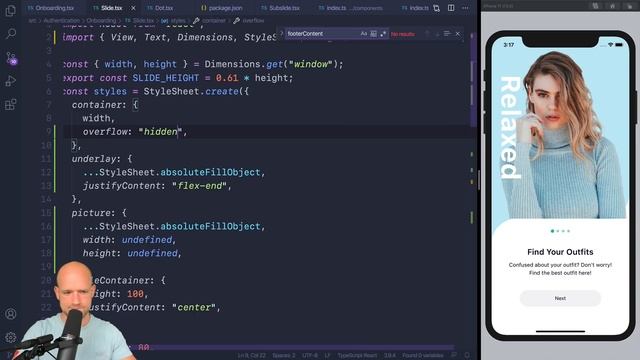Change Spaces indentation in status bar
640x360 pixels.
(284, 356)
